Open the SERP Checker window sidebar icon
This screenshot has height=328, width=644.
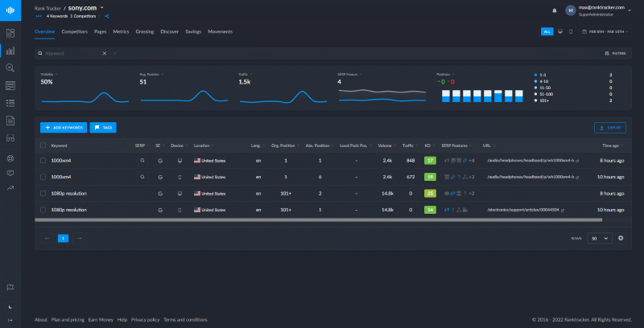(x=10, y=86)
